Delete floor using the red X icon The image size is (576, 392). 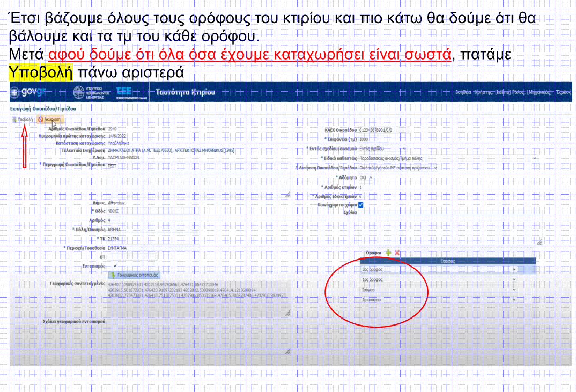coord(397,253)
